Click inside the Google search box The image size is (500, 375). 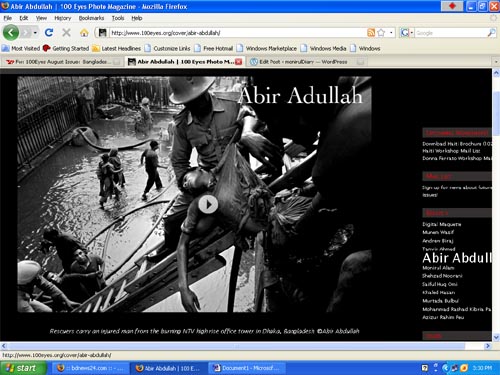click(x=451, y=33)
